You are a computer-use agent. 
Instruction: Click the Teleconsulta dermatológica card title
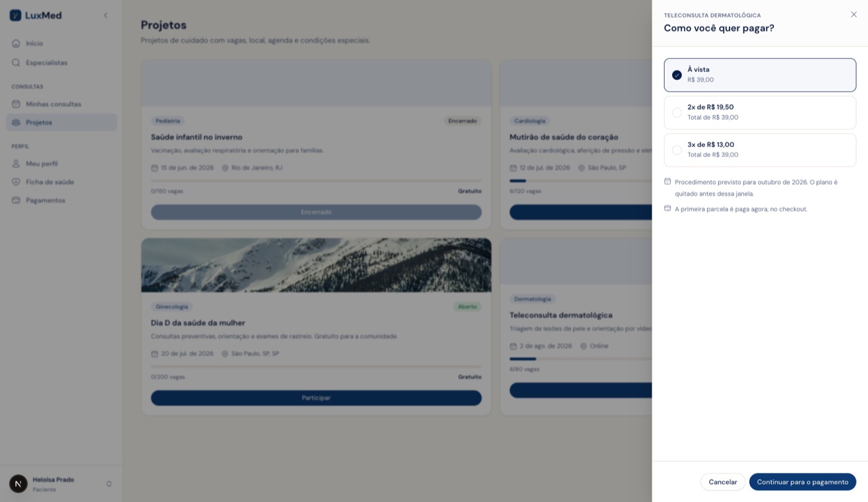point(561,315)
